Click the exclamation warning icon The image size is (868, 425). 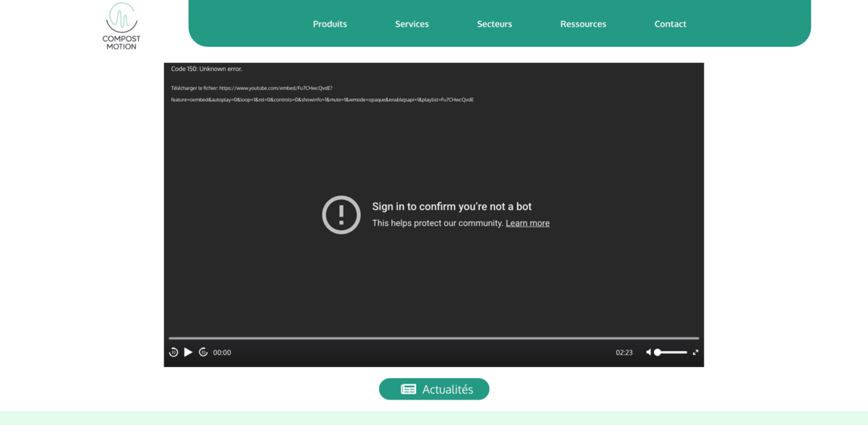pos(341,215)
